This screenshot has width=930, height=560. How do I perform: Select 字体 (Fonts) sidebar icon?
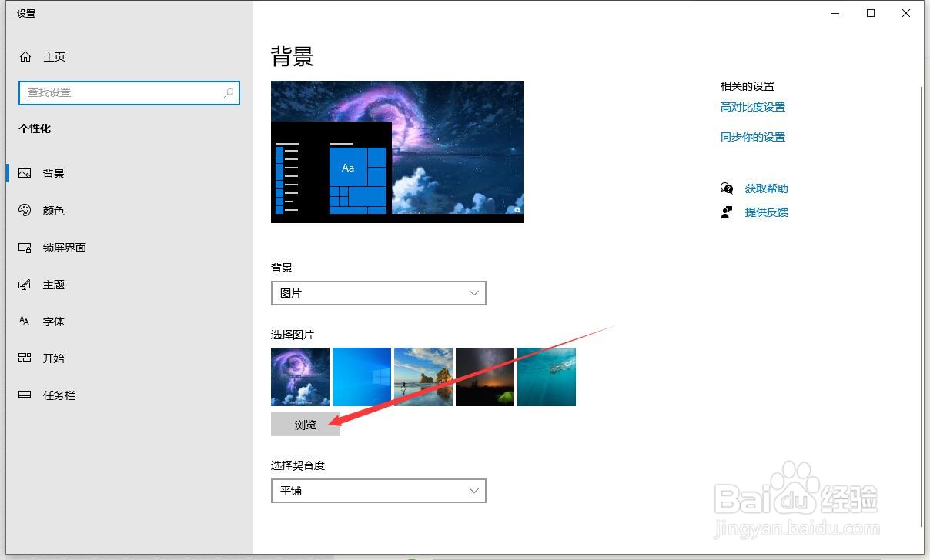click(x=25, y=321)
